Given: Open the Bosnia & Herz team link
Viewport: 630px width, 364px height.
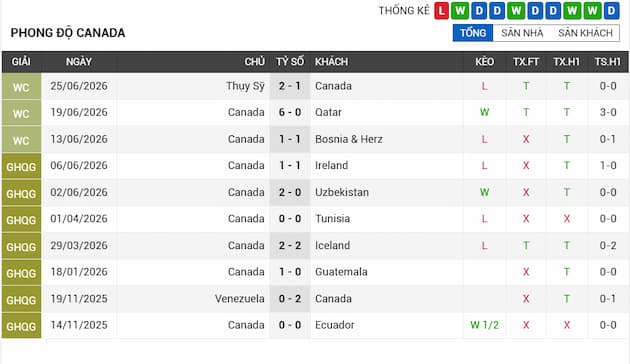Looking at the screenshot, I should pyautogui.click(x=349, y=139).
